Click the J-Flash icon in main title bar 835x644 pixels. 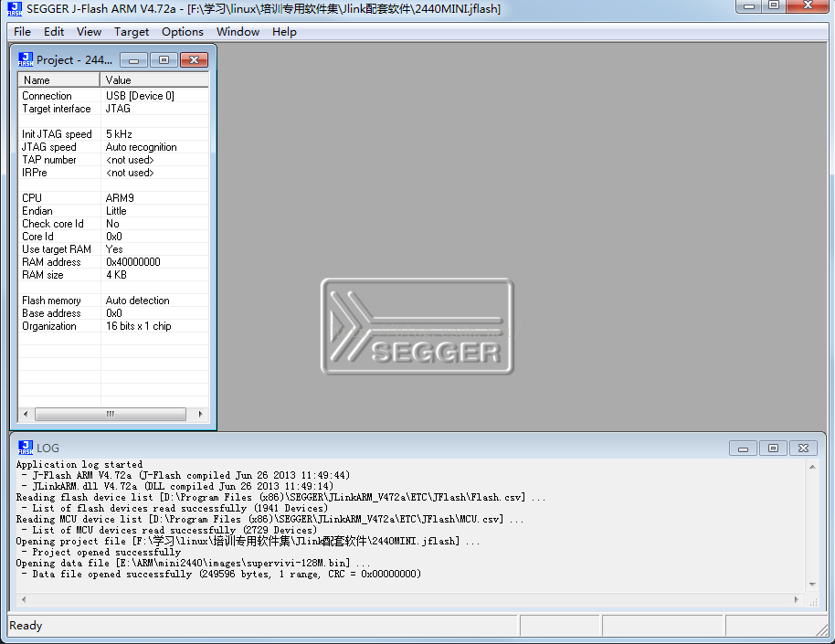pos(15,8)
